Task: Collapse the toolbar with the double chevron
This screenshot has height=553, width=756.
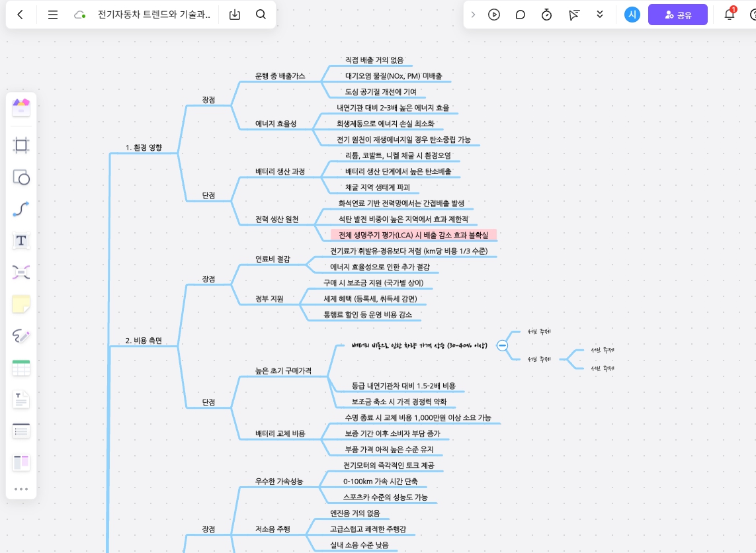Action: click(x=599, y=15)
